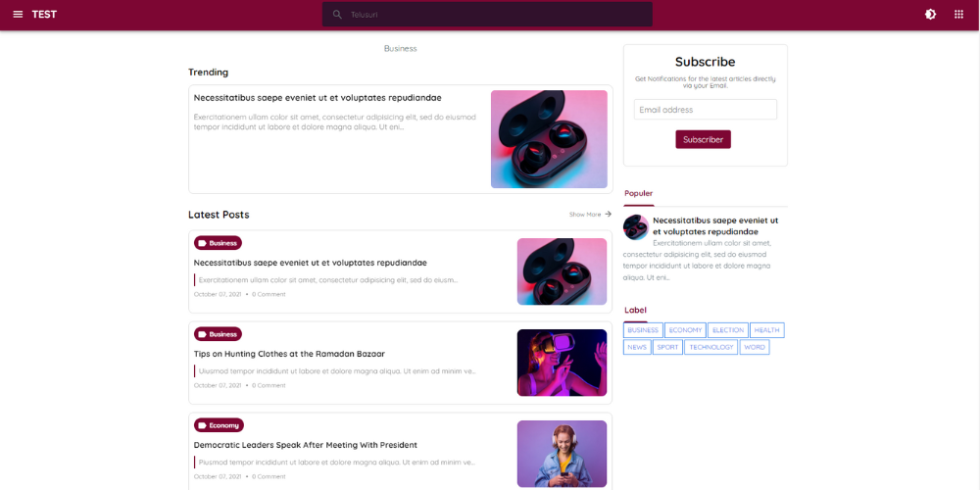Screen dimensions: 980x490
Task: Focus the Telusuri search field
Action: pyautogui.click(x=487, y=15)
